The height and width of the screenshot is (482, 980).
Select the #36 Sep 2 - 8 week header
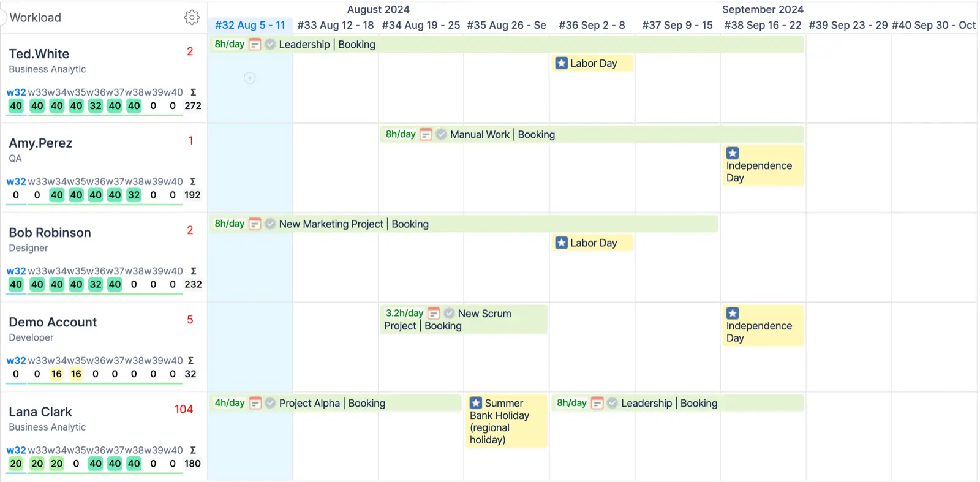pos(592,25)
